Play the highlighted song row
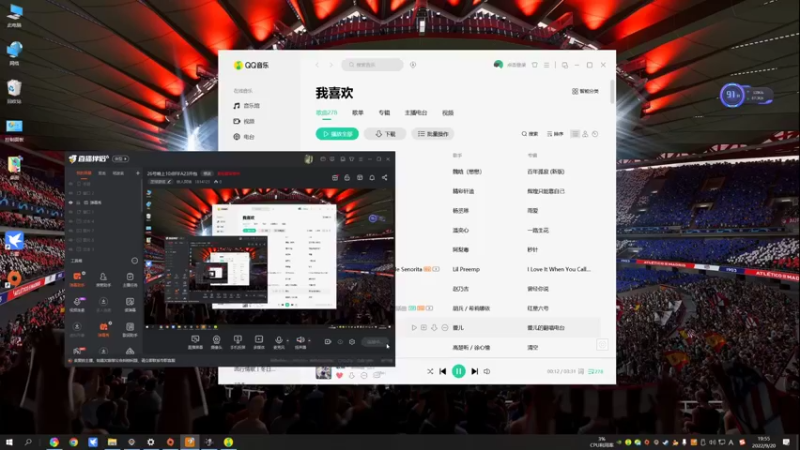The width and height of the screenshot is (800, 450). 414,328
